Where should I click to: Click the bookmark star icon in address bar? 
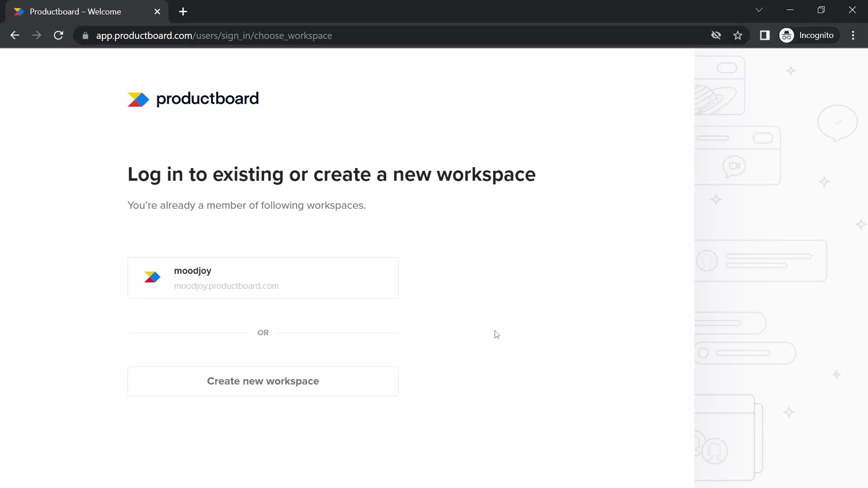(738, 35)
